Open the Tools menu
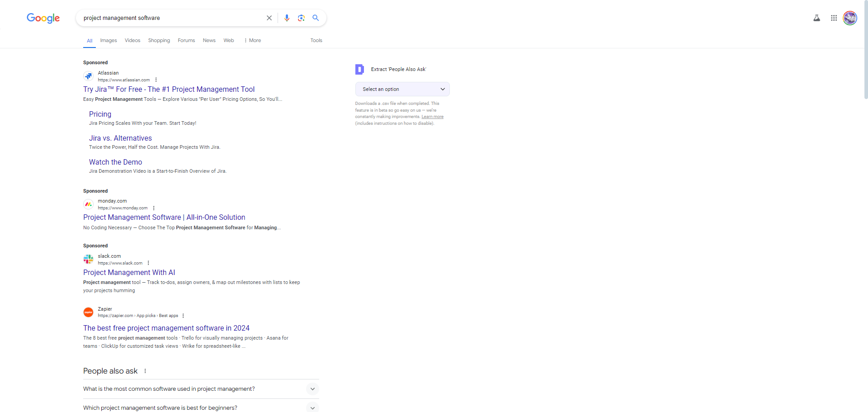The width and height of the screenshot is (868, 412). 316,40
